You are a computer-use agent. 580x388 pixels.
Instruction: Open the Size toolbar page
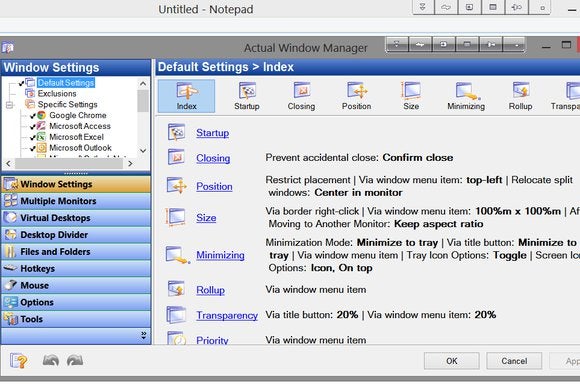click(x=411, y=96)
